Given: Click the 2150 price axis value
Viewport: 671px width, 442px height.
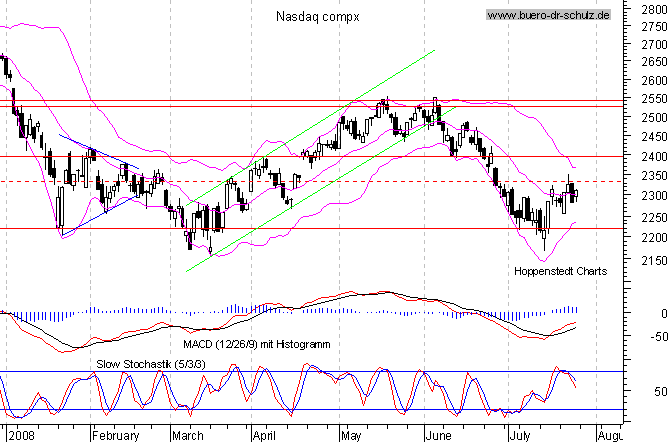Looking at the screenshot, I should (654, 261).
